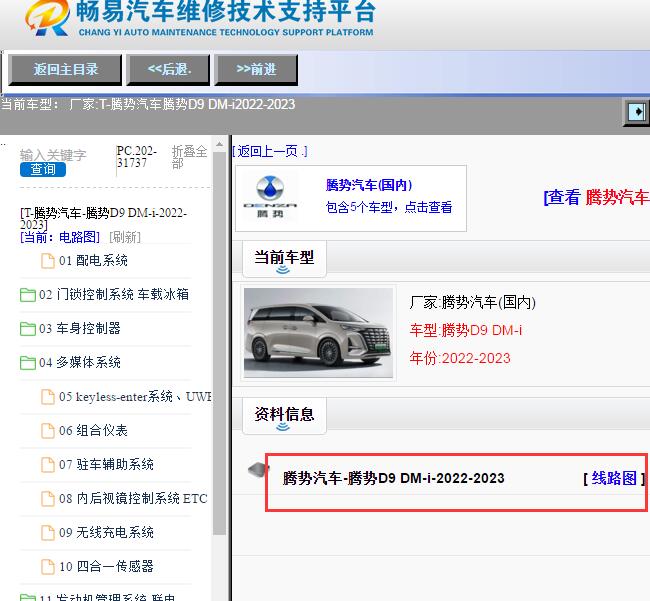The width and height of the screenshot is (650, 601).
Task: Open the 01 配电系统 document icon
Action: (48, 261)
